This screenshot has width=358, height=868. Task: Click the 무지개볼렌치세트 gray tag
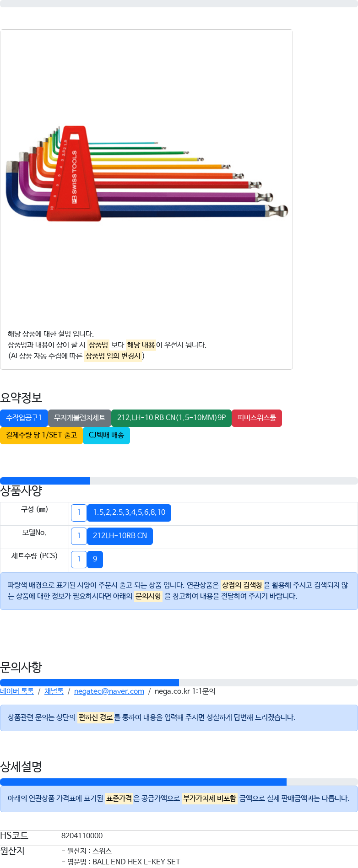pos(80,418)
